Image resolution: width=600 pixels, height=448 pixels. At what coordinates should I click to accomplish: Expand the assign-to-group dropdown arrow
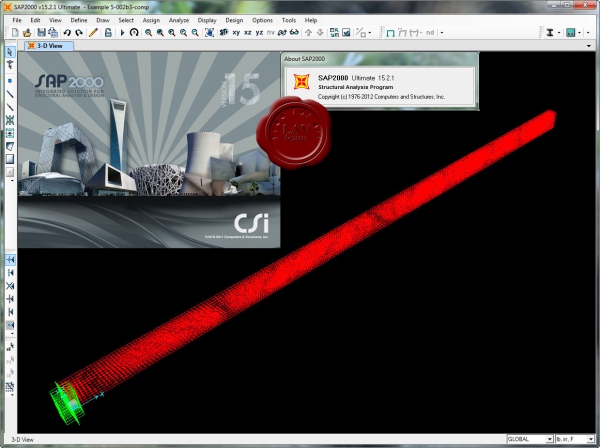pyautogui.click(x=370, y=33)
